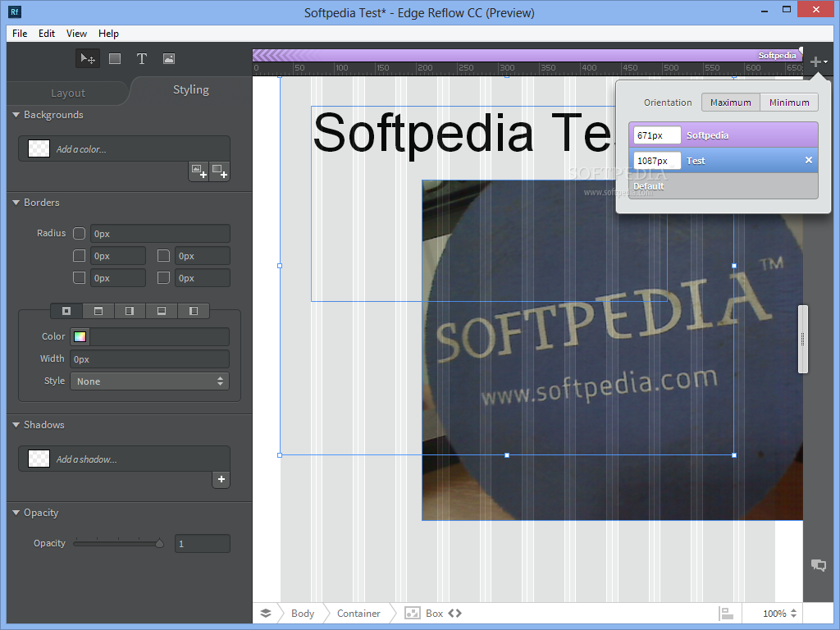Choose left border side
Image resolution: width=840 pixels, height=630 pixels.
coord(194,311)
